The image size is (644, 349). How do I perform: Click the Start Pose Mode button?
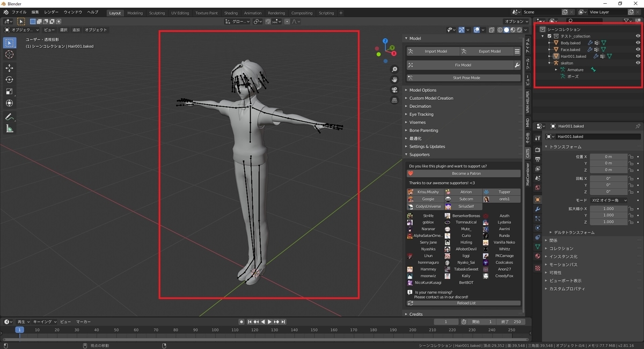pyautogui.click(x=464, y=78)
